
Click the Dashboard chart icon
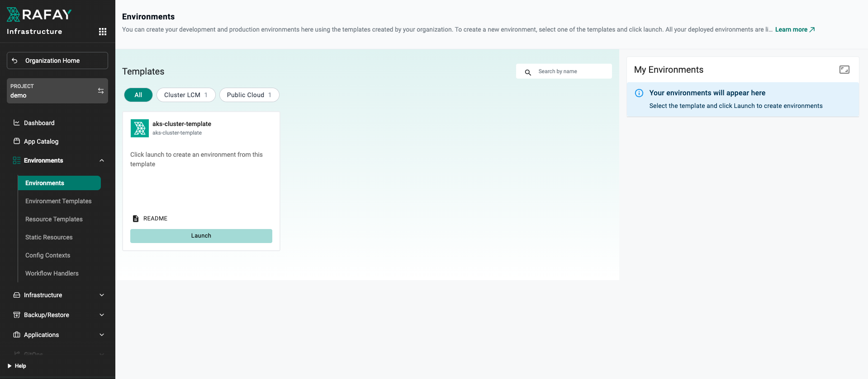click(x=17, y=123)
